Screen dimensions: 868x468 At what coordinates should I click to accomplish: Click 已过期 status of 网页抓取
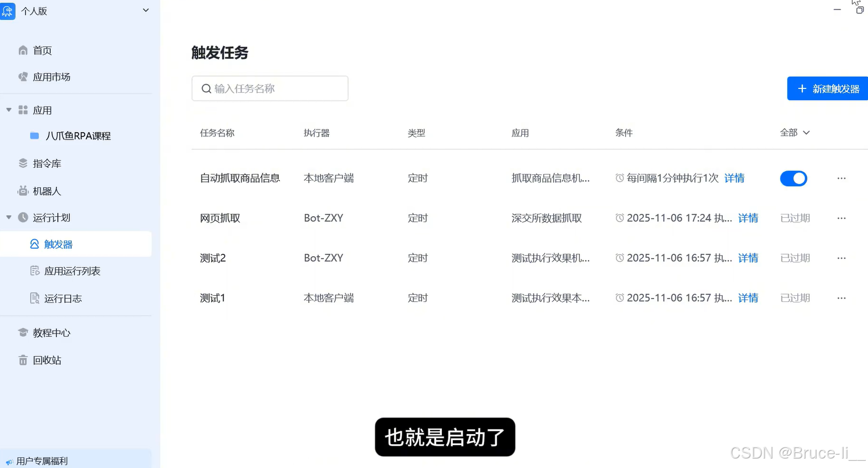click(795, 218)
